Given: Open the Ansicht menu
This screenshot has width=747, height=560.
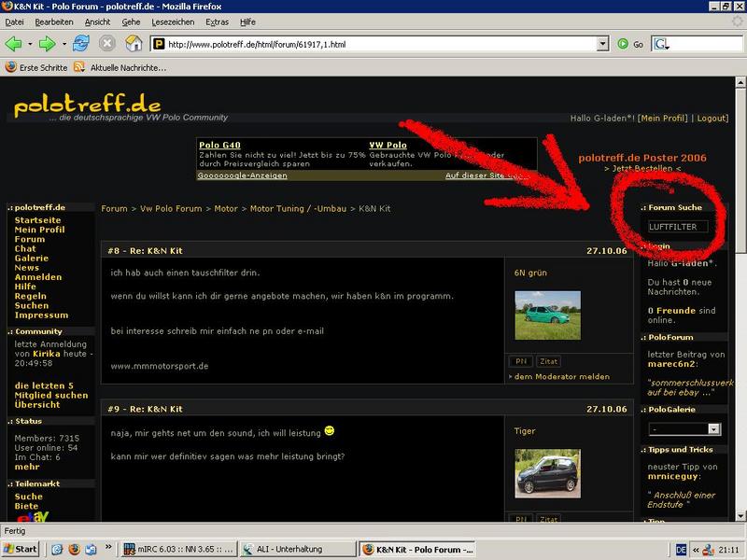Looking at the screenshot, I should click(x=97, y=21).
